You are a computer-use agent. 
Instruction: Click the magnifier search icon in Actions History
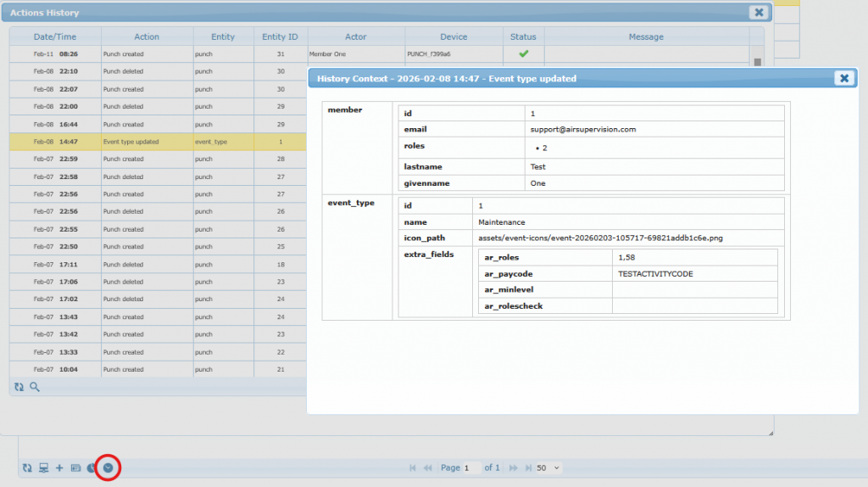pyautogui.click(x=35, y=387)
